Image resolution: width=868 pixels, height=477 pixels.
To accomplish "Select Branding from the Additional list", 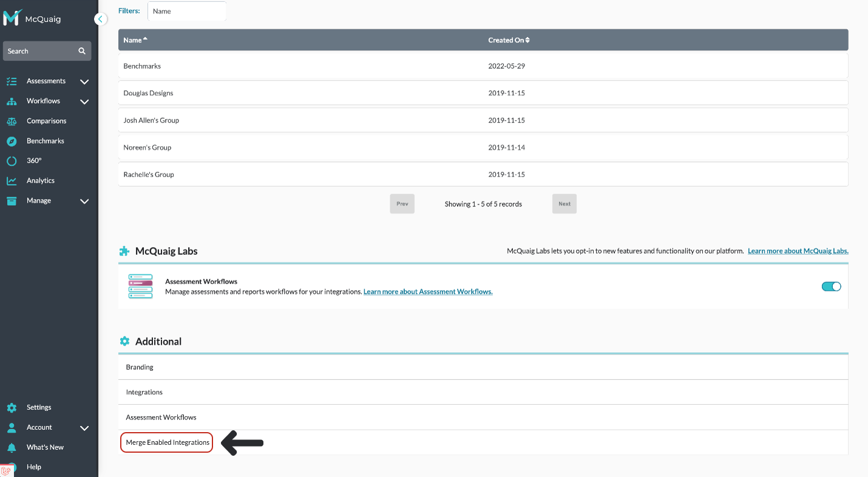I will click(x=139, y=367).
